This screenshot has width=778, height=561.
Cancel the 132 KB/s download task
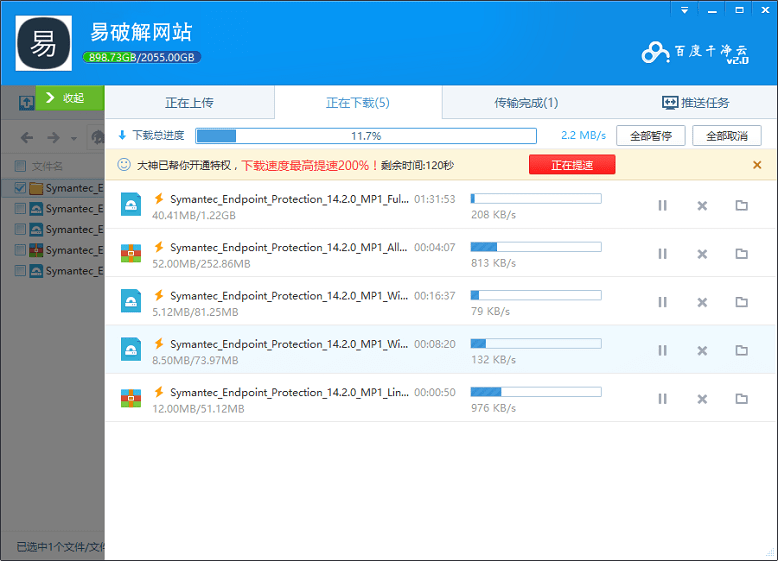tap(702, 350)
